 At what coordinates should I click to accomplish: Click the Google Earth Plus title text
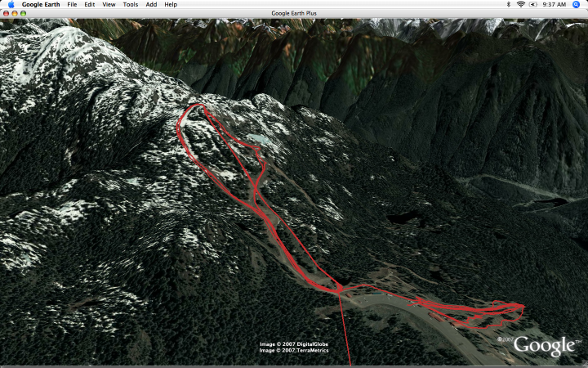coord(294,13)
